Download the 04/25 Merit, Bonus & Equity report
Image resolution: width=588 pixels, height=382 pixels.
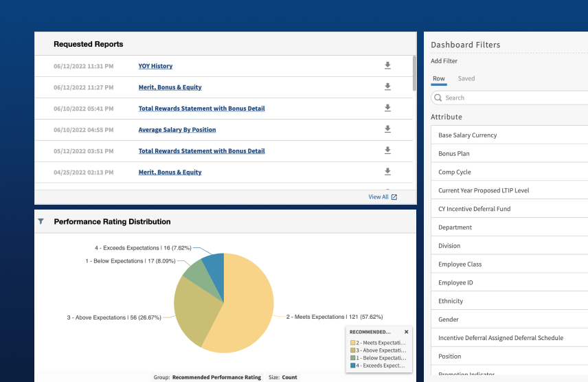pos(387,172)
